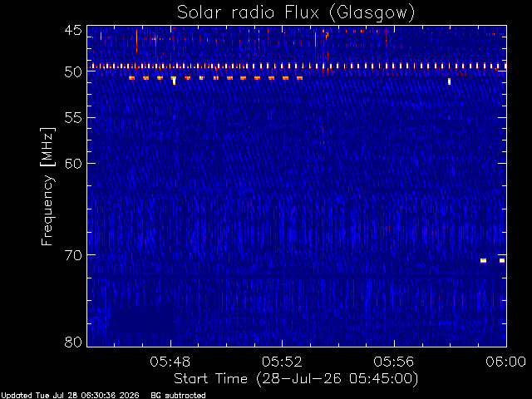Click the isolated bright spot below 50 MHz near 05:58
This screenshot has height=399, width=532.
coord(449,81)
